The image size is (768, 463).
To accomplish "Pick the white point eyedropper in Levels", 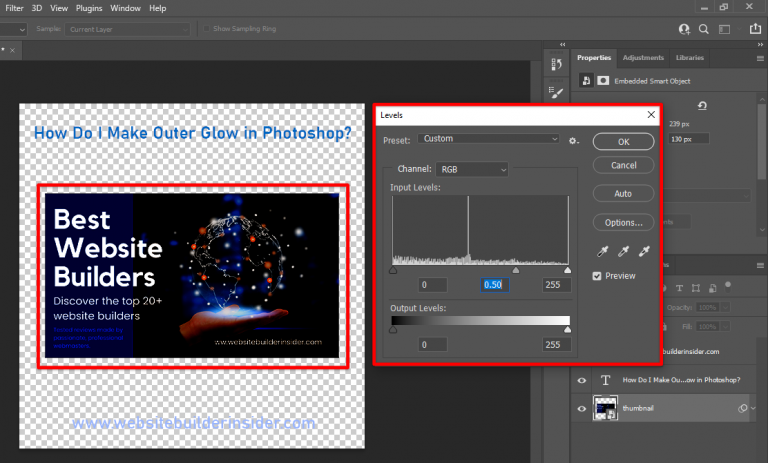I will click(x=645, y=251).
